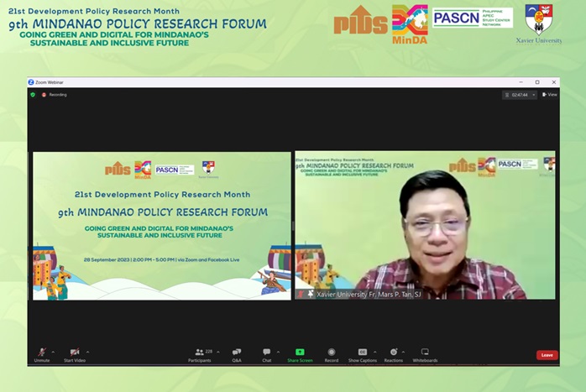586x392 pixels.
Task: Expand audio options arrow beside Unmute
Action: click(x=53, y=352)
